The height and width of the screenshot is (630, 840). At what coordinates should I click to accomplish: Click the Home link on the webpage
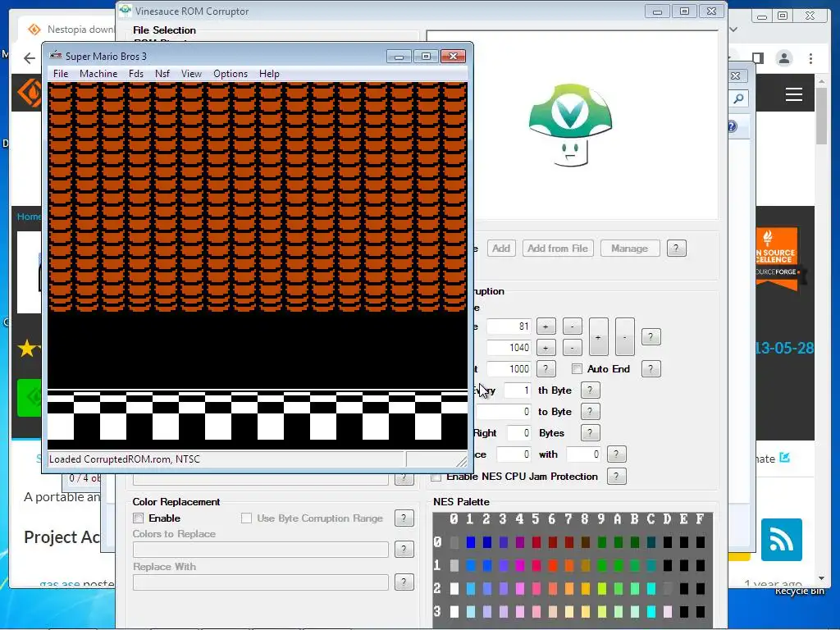(x=29, y=217)
